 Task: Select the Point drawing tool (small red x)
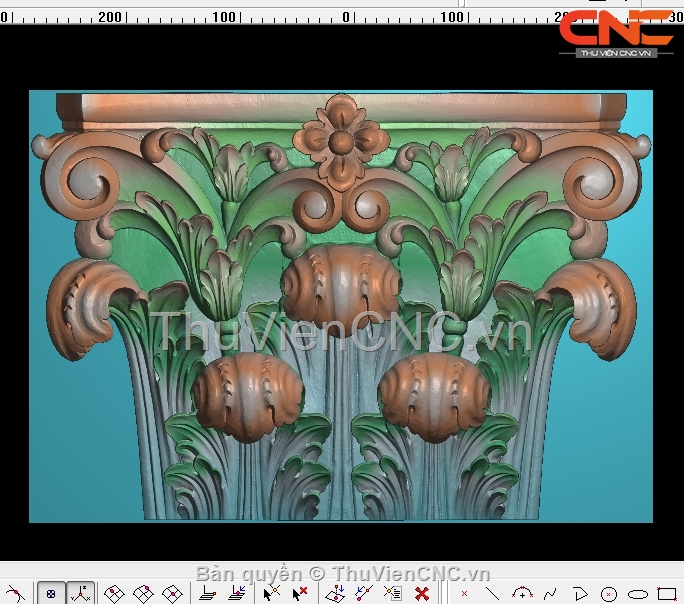(x=464, y=593)
